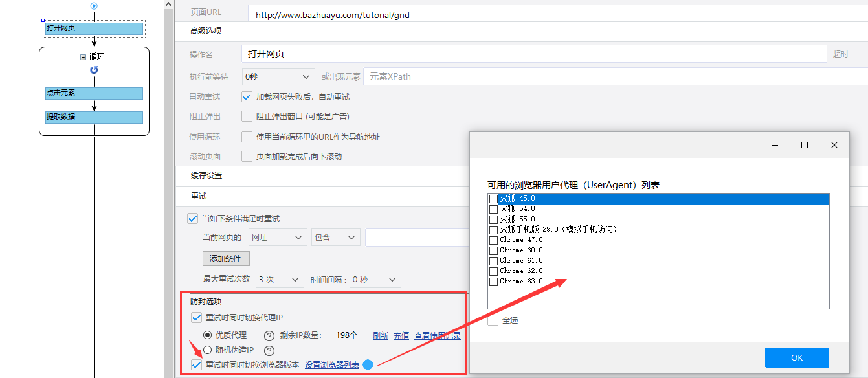Open the 高级选项 section header
Screen dimensions: 868x378
(206, 31)
